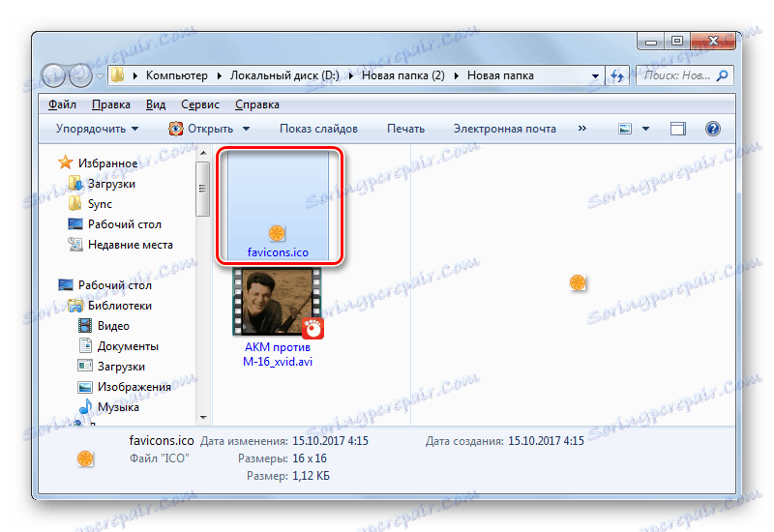
Task: Click Показ слайдов toolbar button
Action: click(318, 129)
